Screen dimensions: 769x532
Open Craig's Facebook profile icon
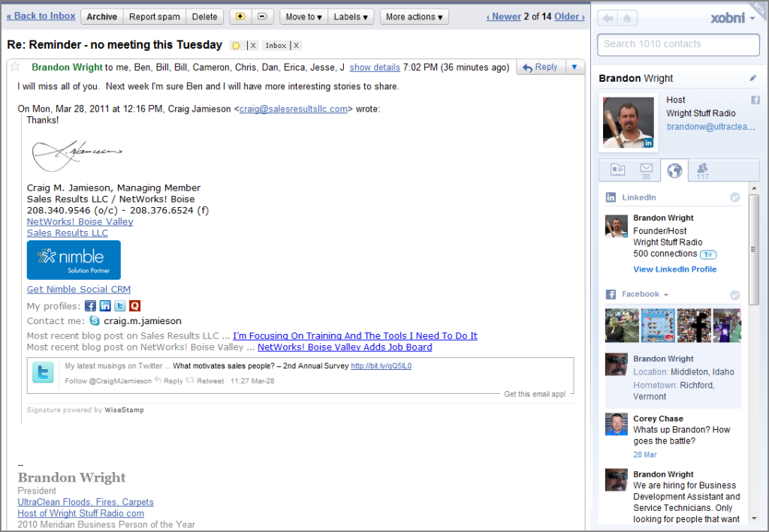90,305
